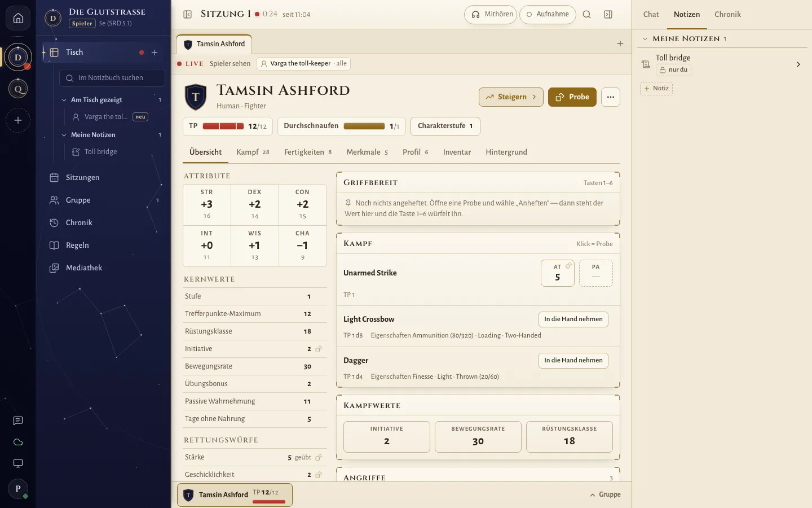Expand the Toll bridge note chevron
812x508 pixels.
[x=798, y=64]
